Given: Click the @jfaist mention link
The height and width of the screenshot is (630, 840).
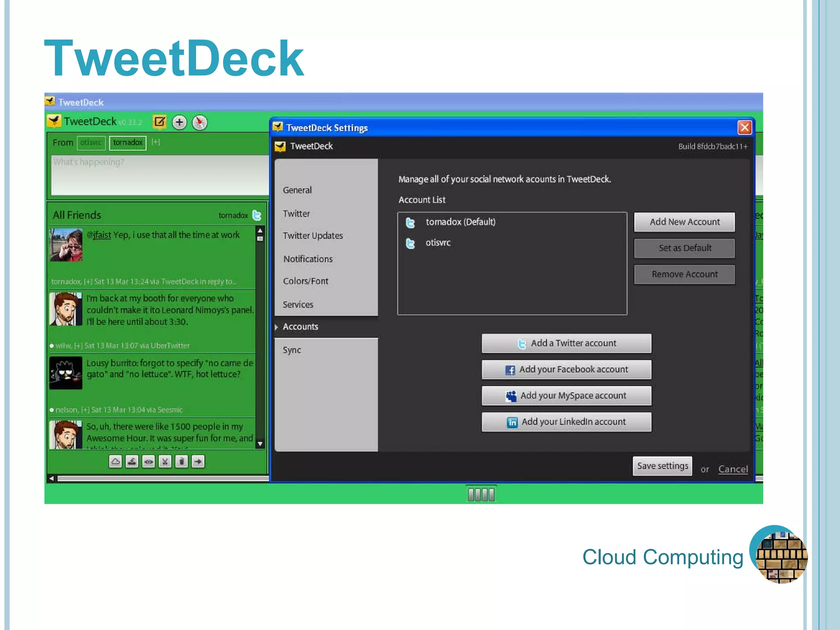Looking at the screenshot, I should pyautogui.click(x=98, y=235).
